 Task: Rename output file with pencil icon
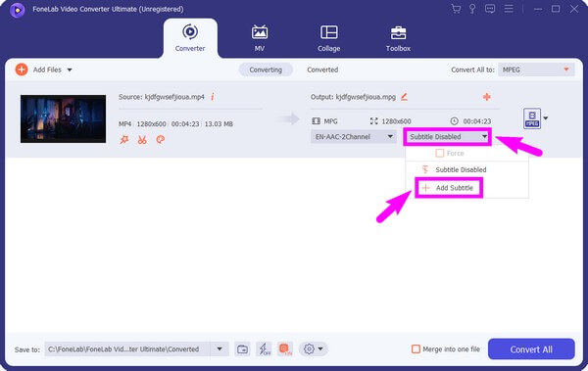404,97
